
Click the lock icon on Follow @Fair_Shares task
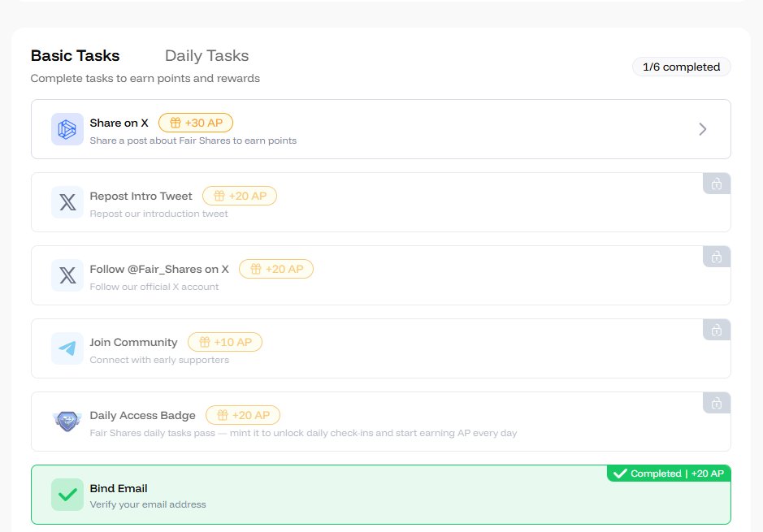(717, 257)
